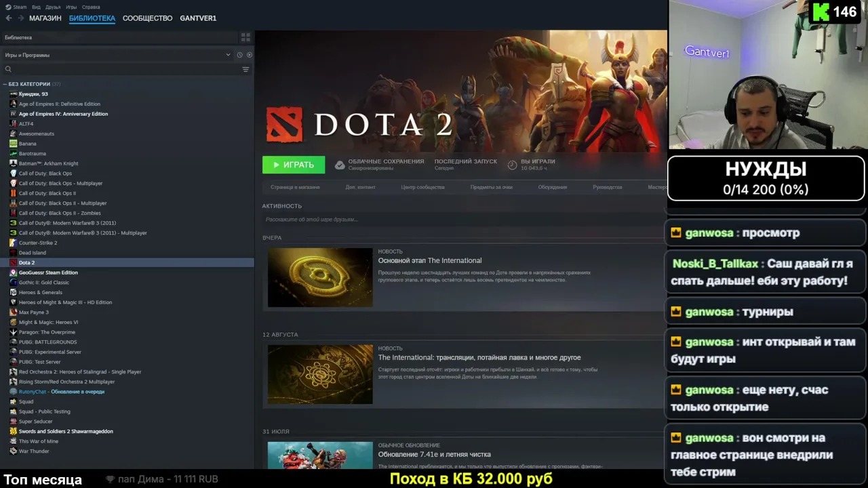
Task: Open the Обновление 7.41e news thumbnail
Action: pos(320,455)
